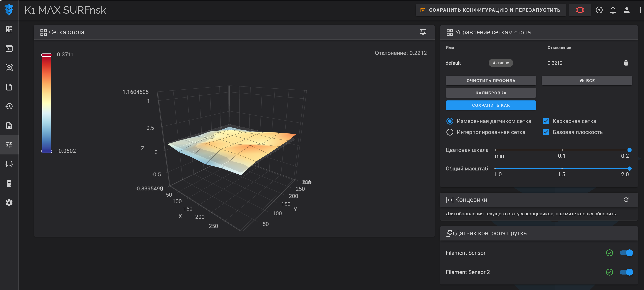This screenshot has height=290, width=644.
Task: Open the Dashboard page in sidebar
Action: pos(9,29)
